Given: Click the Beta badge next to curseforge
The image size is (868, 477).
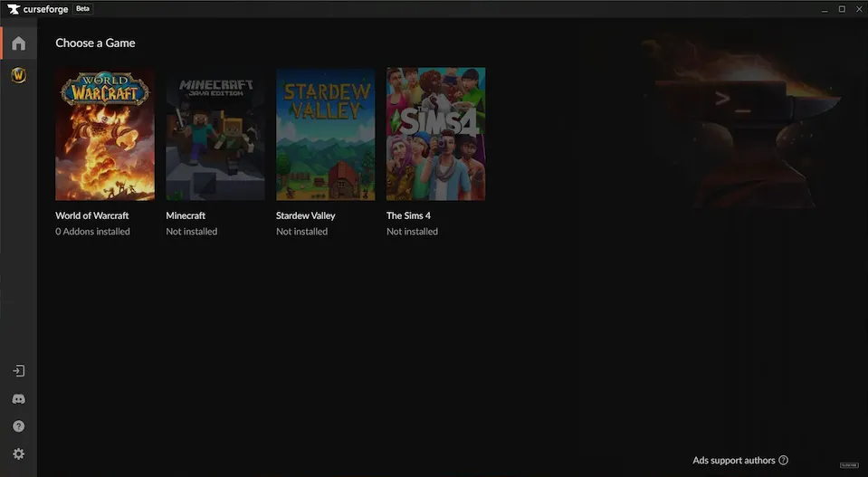Looking at the screenshot, I should tap(82, 9).
